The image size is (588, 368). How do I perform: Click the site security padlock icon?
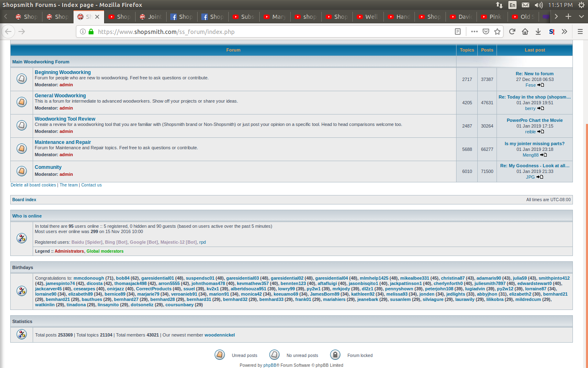tap(91, 31)
